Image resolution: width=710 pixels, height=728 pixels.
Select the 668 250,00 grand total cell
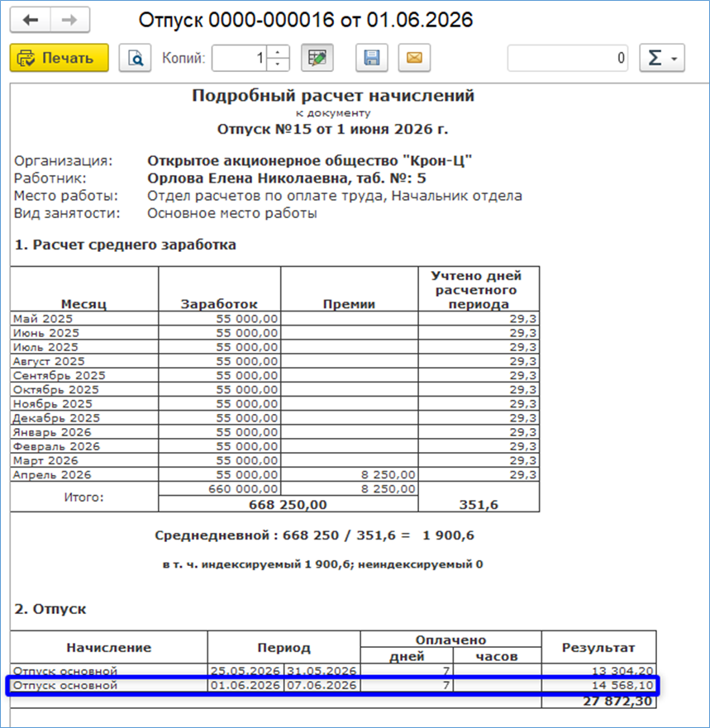288,504
